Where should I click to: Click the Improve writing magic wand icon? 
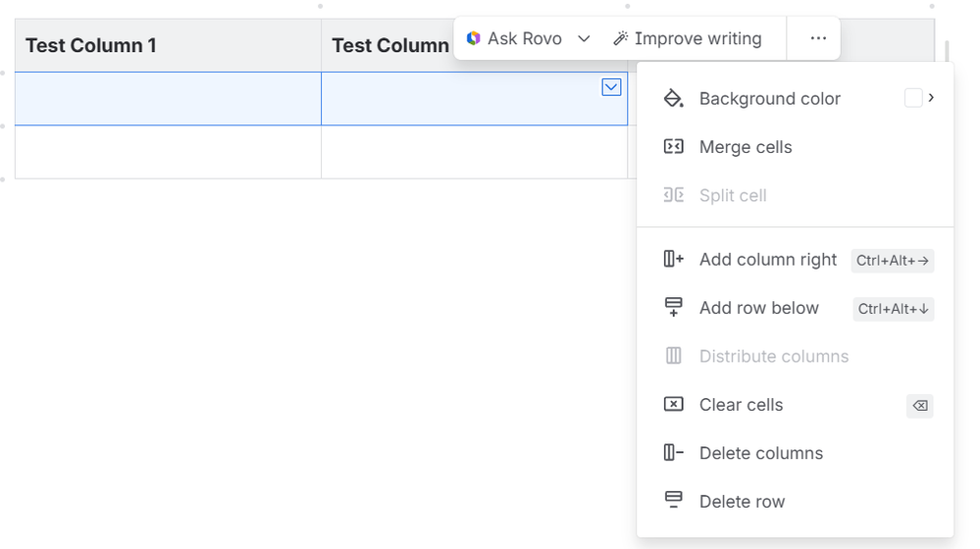(x=620, y=38)
